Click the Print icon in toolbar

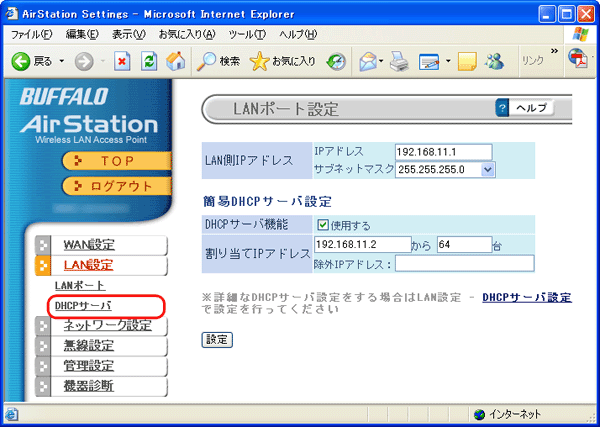pyautogui.click(x=399, y=61)
